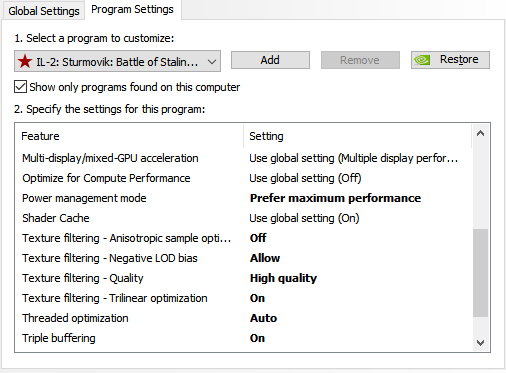Open the On setting for Trilinear optimization
This screenshot has height=373, width=506.
257,298
